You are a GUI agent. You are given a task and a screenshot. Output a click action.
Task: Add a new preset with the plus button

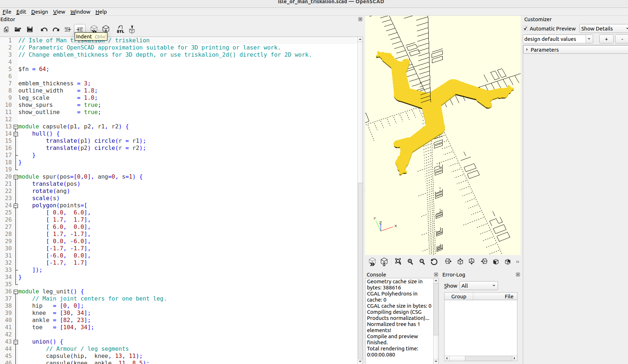(x=606, y=39)
